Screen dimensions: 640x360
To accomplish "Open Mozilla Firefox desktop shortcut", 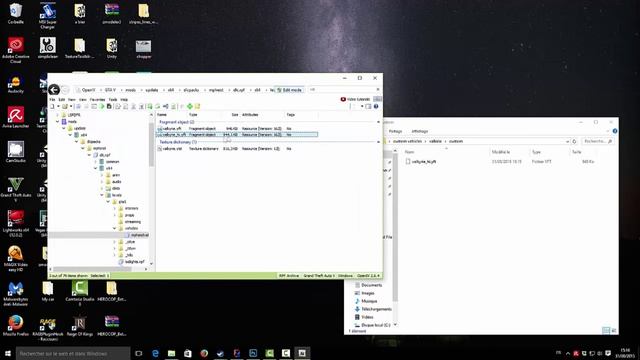I will (16, 325).
